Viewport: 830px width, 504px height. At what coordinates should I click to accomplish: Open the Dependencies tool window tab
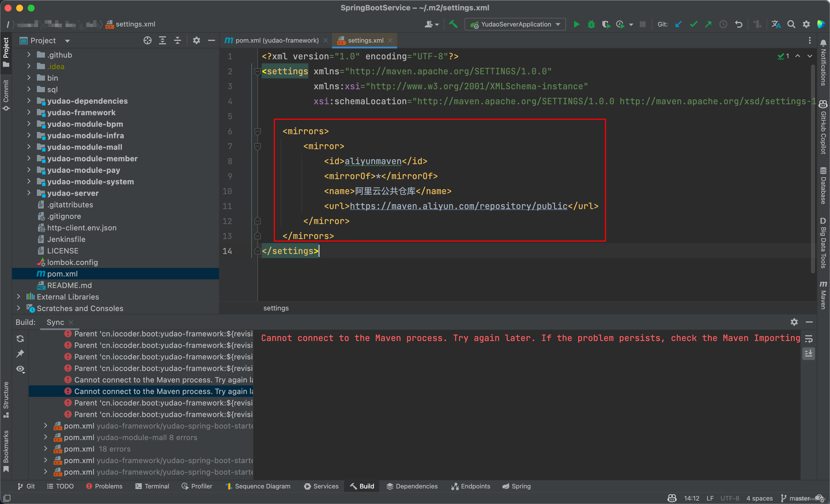[x=412, y=486]
